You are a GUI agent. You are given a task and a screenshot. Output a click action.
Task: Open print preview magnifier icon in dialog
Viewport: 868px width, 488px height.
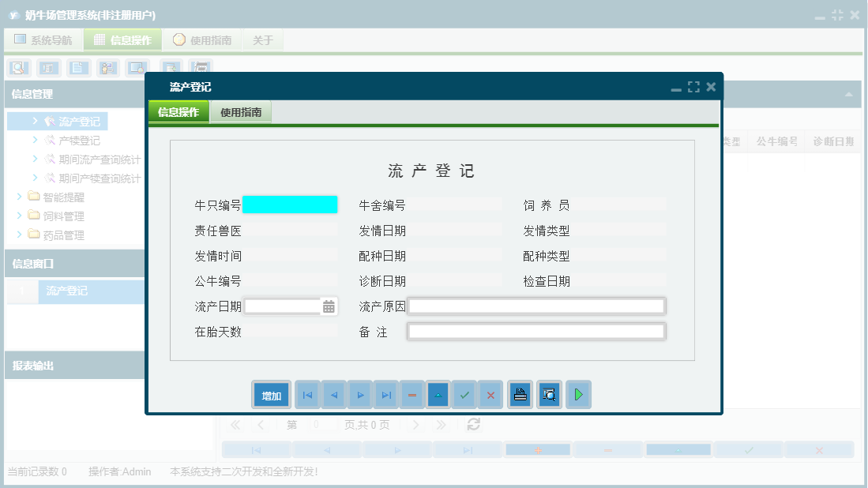549,395
